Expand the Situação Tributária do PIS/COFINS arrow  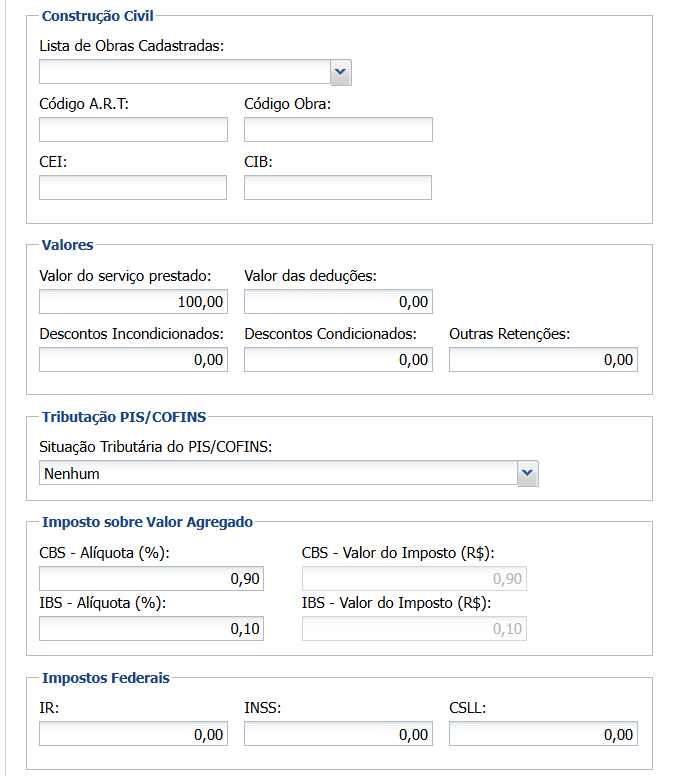[527, 474]
